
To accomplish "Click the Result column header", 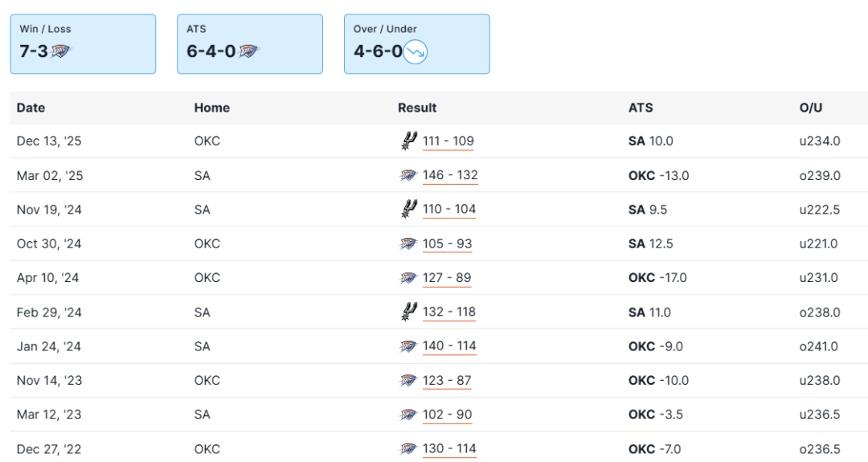I will pyautogui.click(x=417, y=108).
